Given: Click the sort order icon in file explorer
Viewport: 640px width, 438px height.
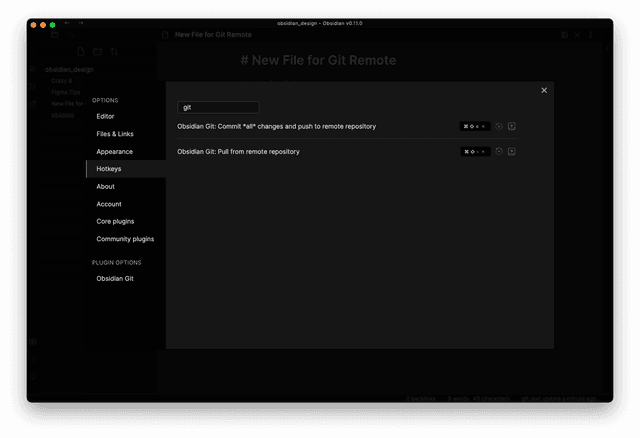Looking at the screenshot, I should [114, 52].
